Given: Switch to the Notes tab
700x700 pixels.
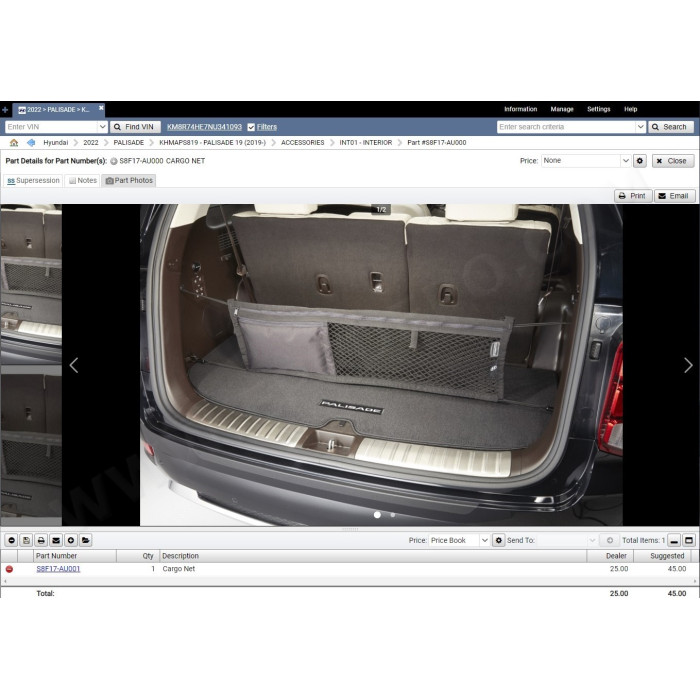Looking at the screenshot, I should [83, 180].
